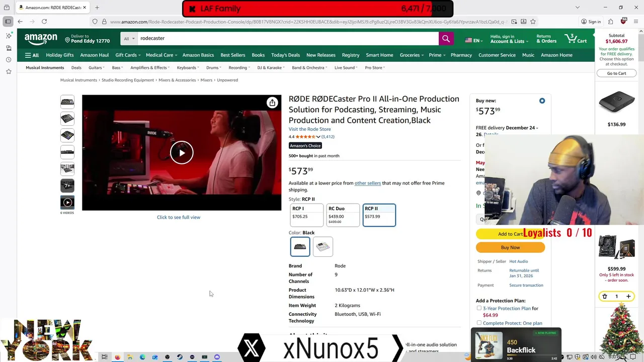Open the bookmarks star in left sidebar
This screenshot has width=644, height=362.
pos(8,72)
